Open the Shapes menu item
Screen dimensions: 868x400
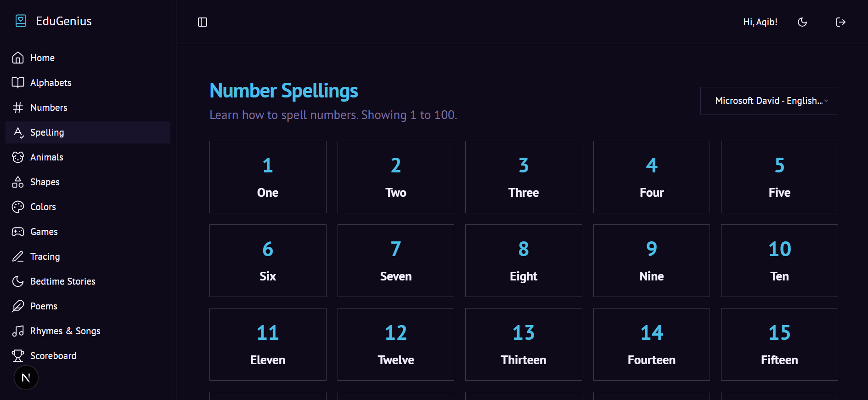(45, 182)
